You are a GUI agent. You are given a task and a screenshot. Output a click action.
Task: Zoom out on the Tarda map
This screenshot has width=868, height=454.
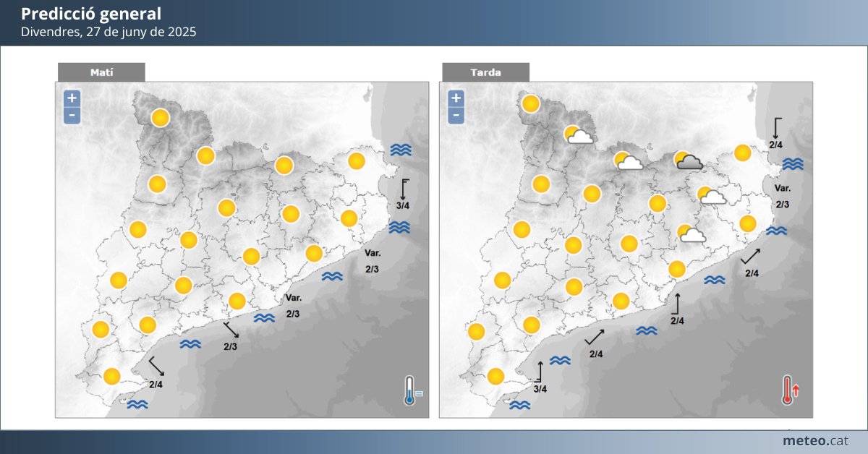click(456, 115)
